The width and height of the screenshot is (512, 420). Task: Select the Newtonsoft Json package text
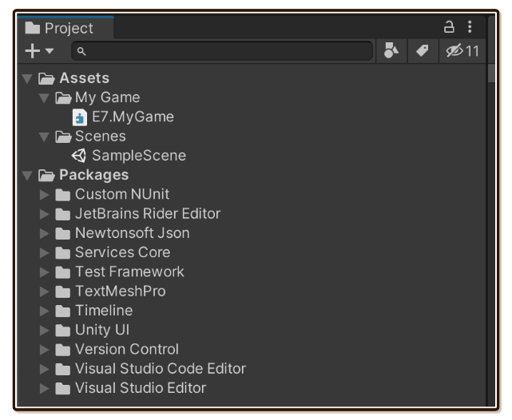[x=133, y=233]
